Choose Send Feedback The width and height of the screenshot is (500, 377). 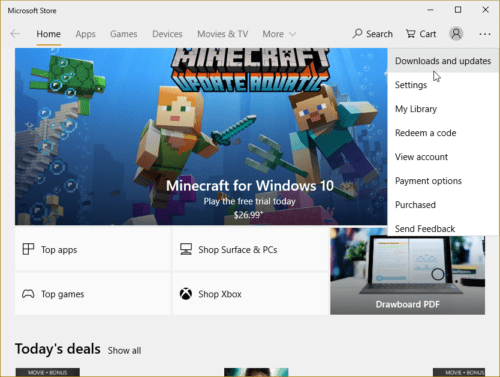pos(443,228)
